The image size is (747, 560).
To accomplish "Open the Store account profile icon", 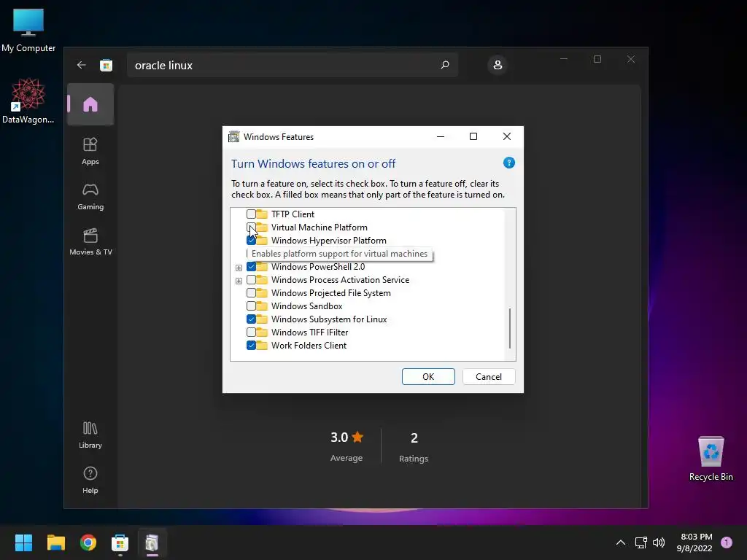I will [x=498, y=65].
